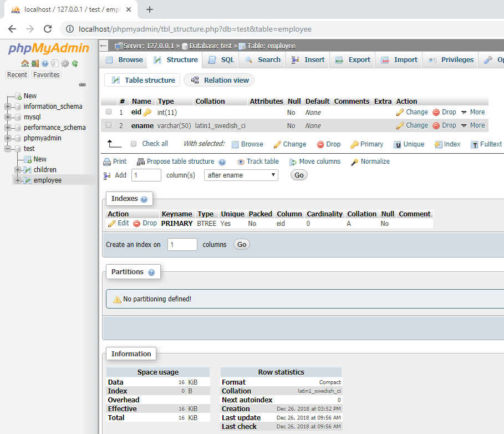Reload the navigation panel with green refresh icon
This screenshot has height=434, width=504.
pos(75,64)
